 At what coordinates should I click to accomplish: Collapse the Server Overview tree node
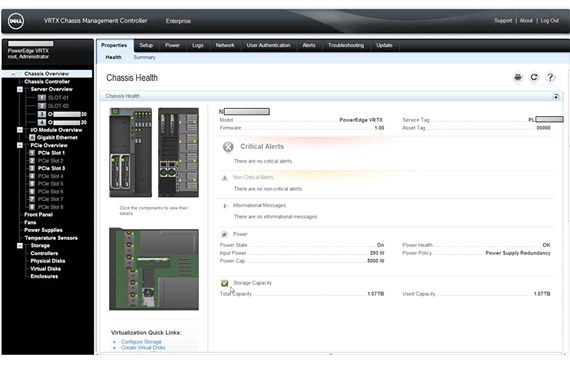pyautogui.click(x=20, y=89)
